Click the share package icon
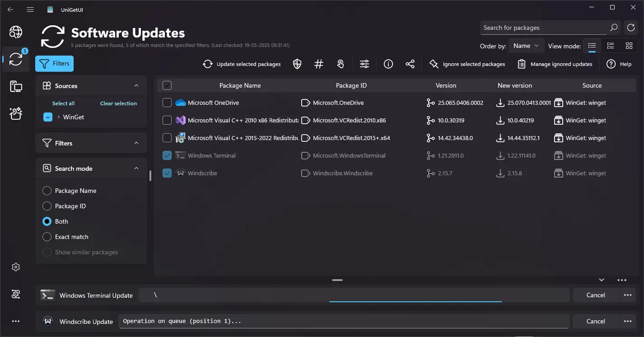 pyautogui.click(x=410, y=64)
